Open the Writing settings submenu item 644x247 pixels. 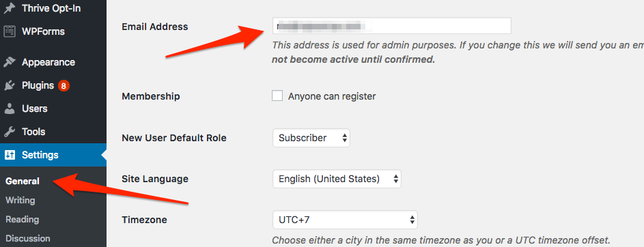[20, 200]
